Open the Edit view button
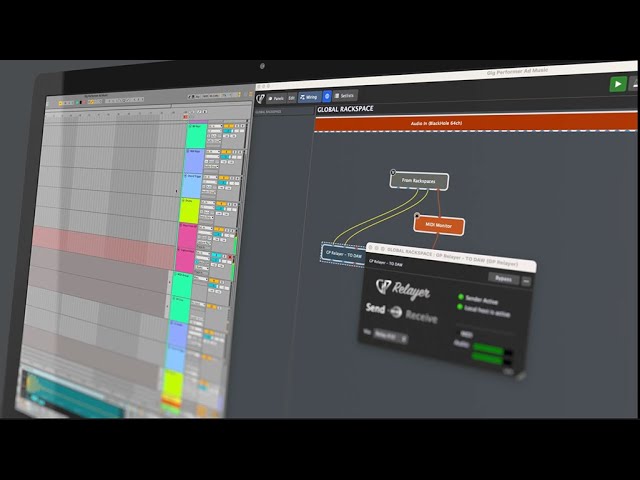The image size is (640, 480). [x=291, y=98]
